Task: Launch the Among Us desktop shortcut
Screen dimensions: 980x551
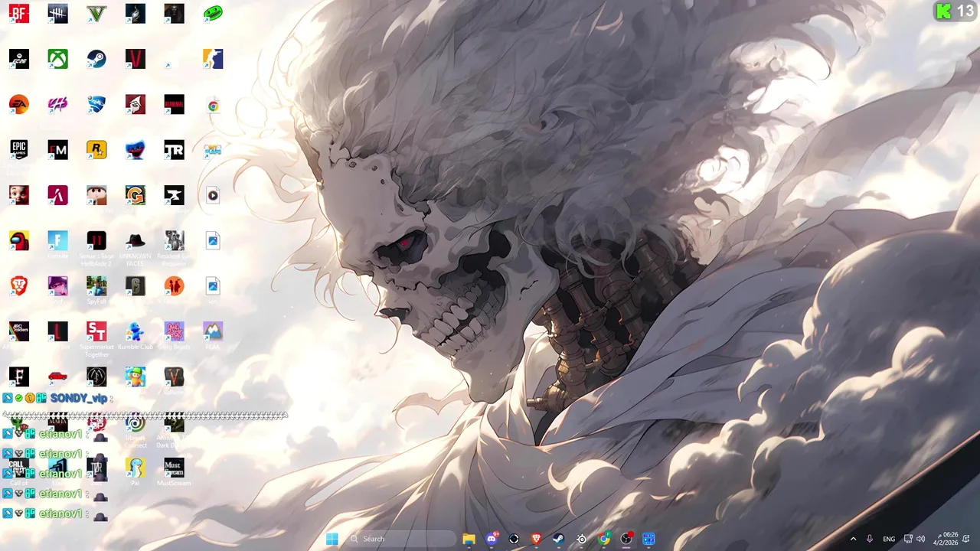Action: pos(19,240)
